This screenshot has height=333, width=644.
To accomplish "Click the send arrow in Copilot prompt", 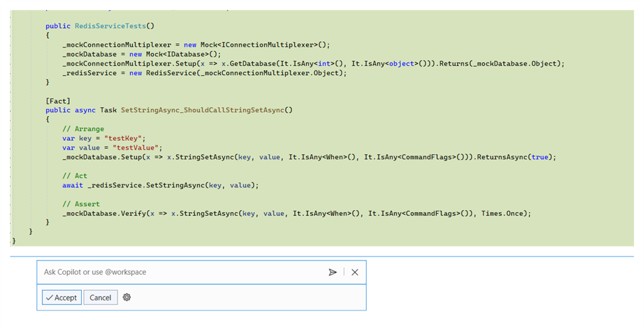I will 333,272.
